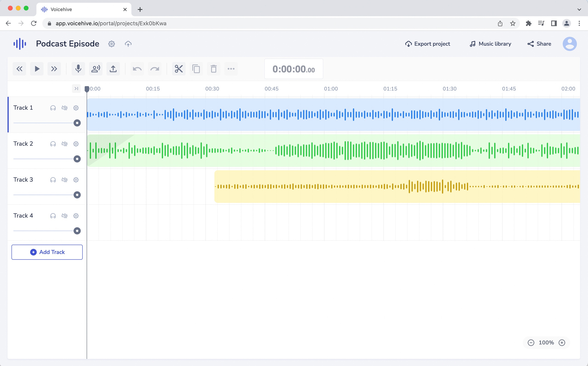Mute Track 2 with speaker icon
The width and height of the screenshot is (588, 366).
(x=65, y=144)
